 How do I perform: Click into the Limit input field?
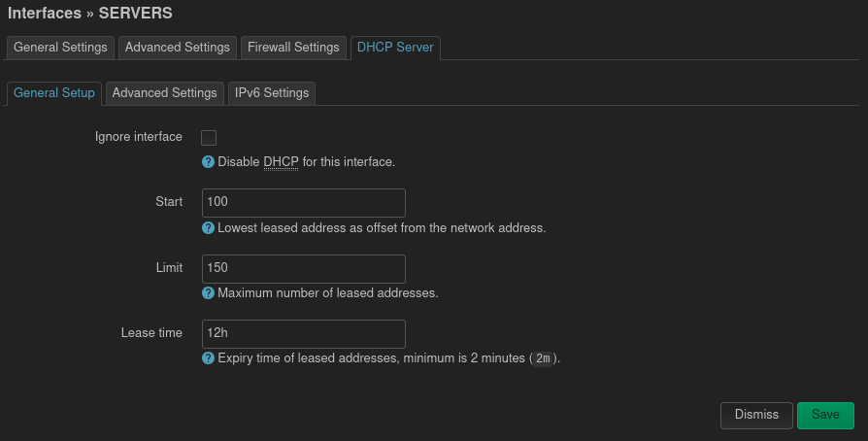[304, 269]
